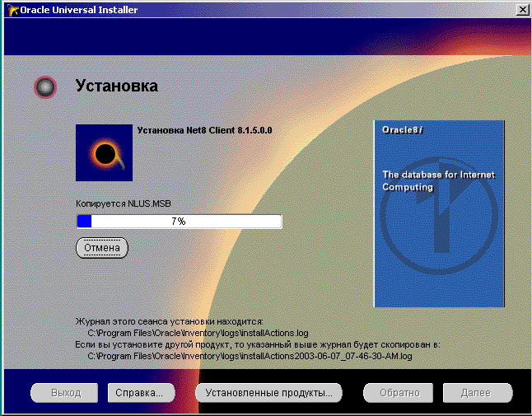Click the Oracle Installer title bar icon

(x=12, y=10)
